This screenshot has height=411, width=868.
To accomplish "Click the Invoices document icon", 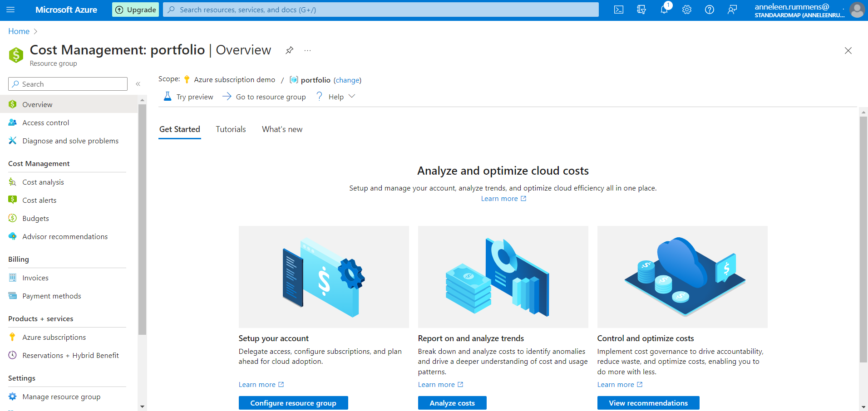I will click(13, 278).
